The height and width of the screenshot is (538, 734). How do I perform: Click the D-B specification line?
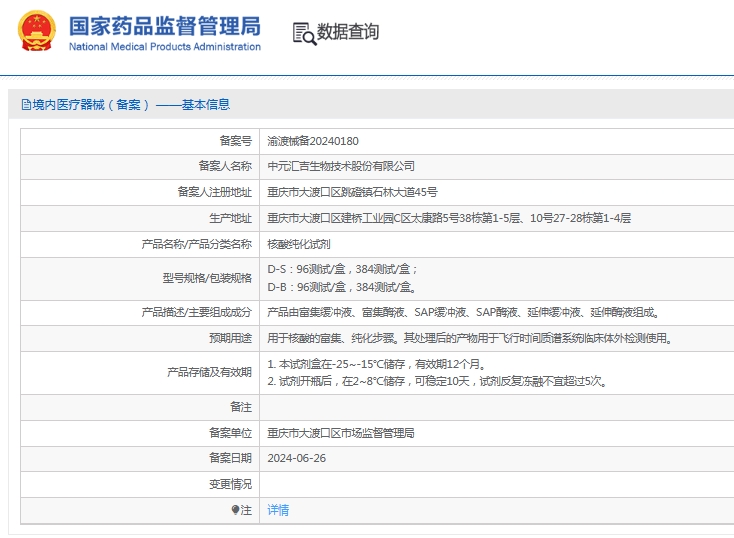pos(342,287)
